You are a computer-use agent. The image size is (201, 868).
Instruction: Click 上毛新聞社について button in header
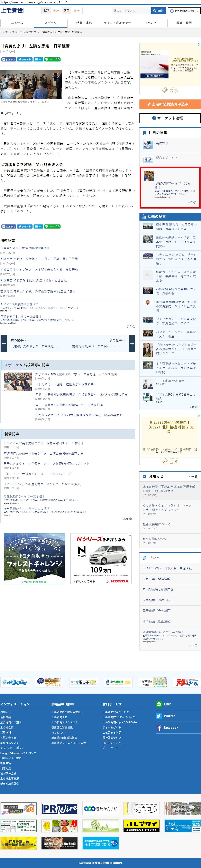tap(184, 11)
